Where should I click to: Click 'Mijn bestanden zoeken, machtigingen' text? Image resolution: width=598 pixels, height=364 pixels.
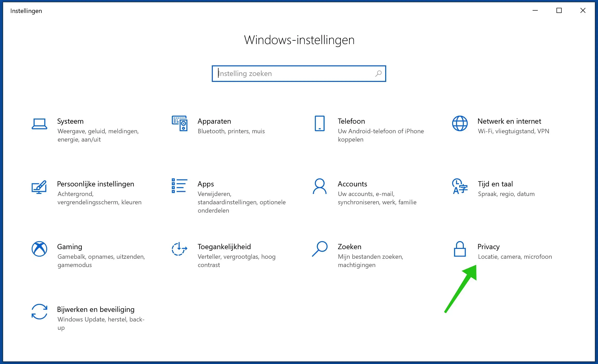point(370,261)
